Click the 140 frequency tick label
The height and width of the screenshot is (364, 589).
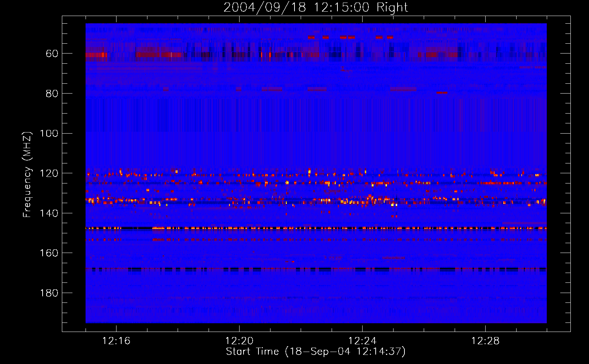click(49, 214)
